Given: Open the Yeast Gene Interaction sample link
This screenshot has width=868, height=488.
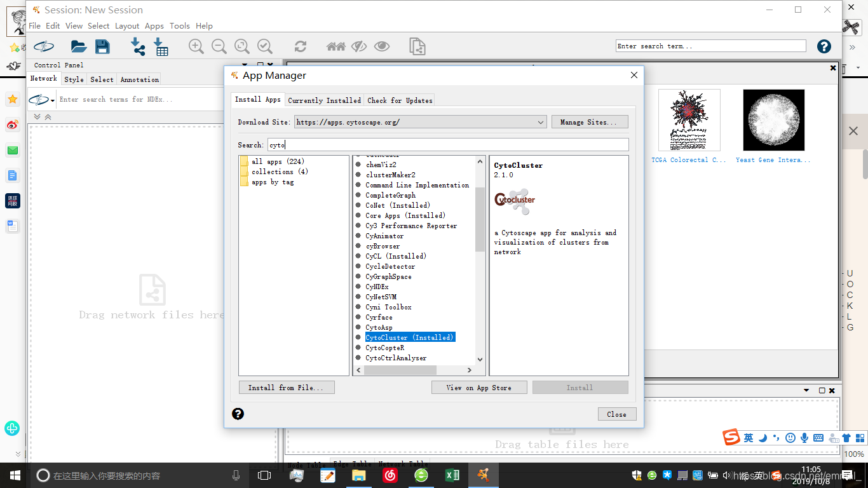Looking at the screenshot, I should [773, 160].
